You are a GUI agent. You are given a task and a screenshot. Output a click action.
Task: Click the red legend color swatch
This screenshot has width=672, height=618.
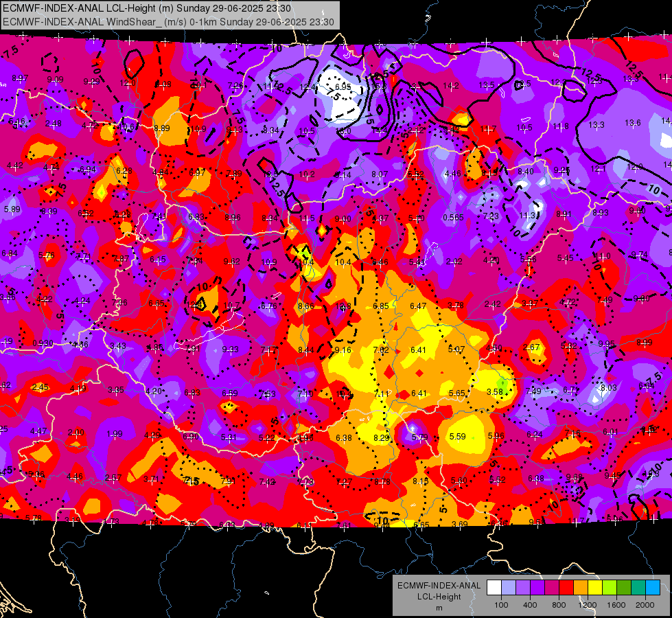(x=566, y=588)
